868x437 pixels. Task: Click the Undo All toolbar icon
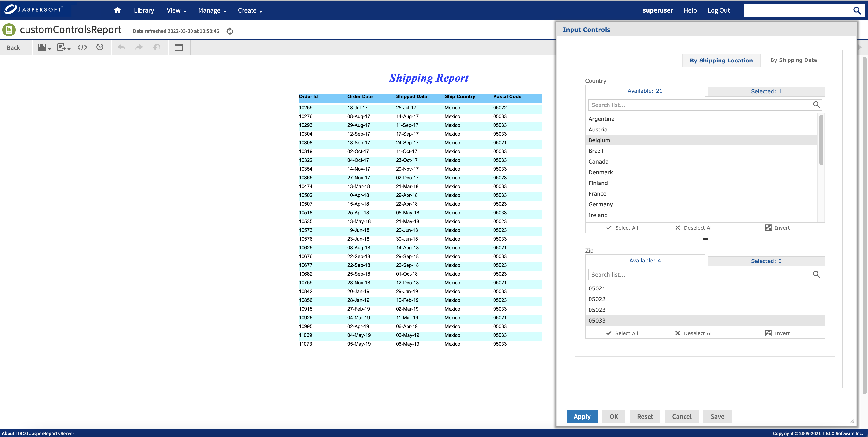(156, 47)
